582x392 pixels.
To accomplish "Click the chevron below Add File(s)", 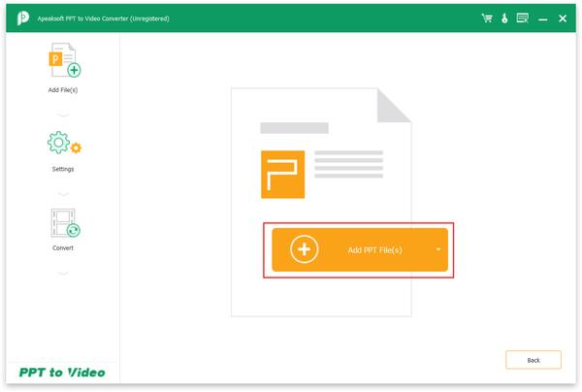I will (x=63, y=115).
